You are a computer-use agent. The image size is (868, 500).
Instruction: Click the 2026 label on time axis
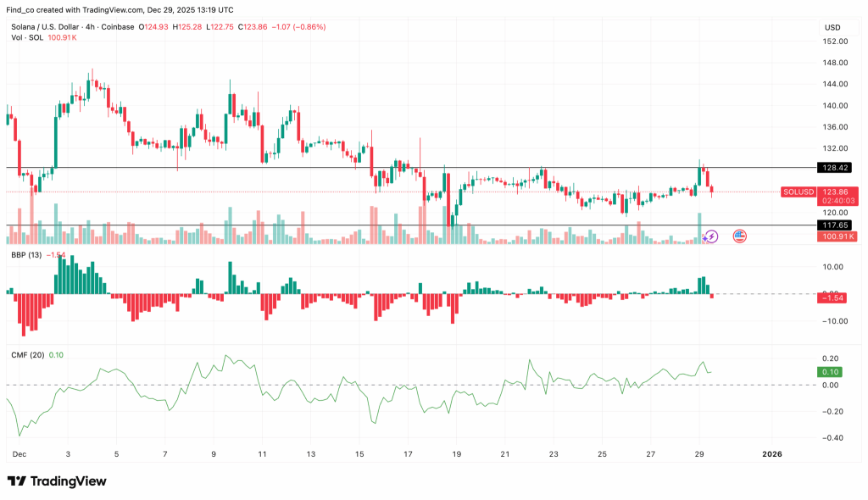click(772, 453)
